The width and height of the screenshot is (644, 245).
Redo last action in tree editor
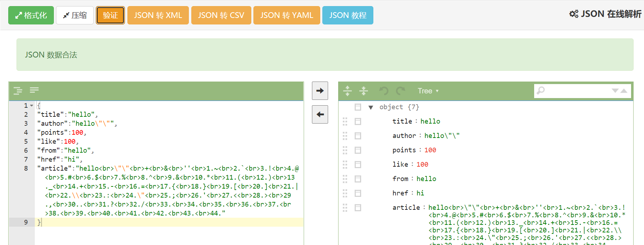point(401,91)
